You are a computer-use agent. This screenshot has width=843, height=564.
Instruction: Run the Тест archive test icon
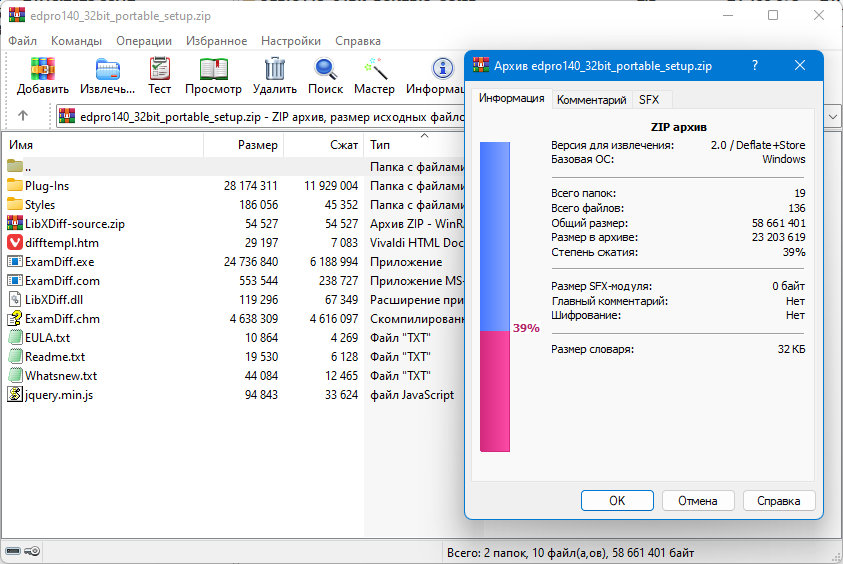(x=160, y=69)
